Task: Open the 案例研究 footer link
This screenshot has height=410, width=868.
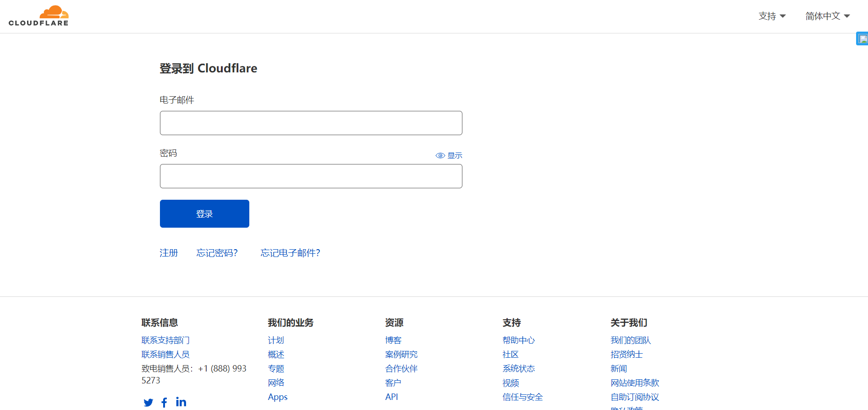Action: 401,355
